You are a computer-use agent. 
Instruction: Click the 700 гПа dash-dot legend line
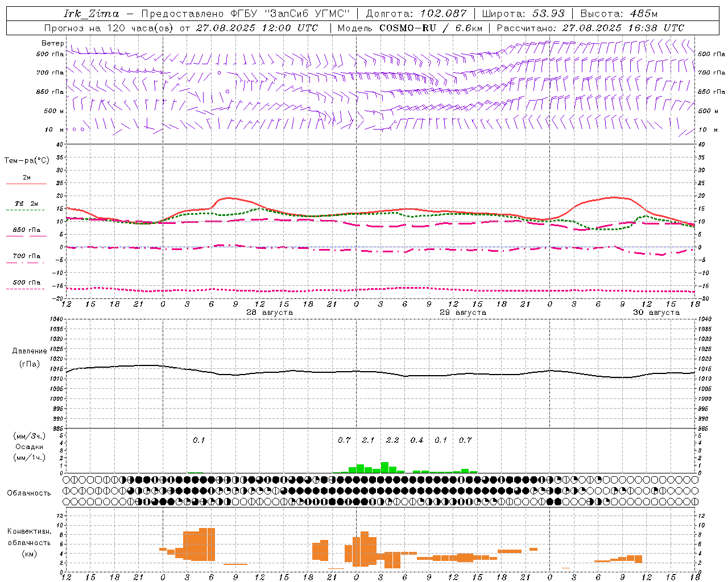pyautogui.click(x=26, y=263)
